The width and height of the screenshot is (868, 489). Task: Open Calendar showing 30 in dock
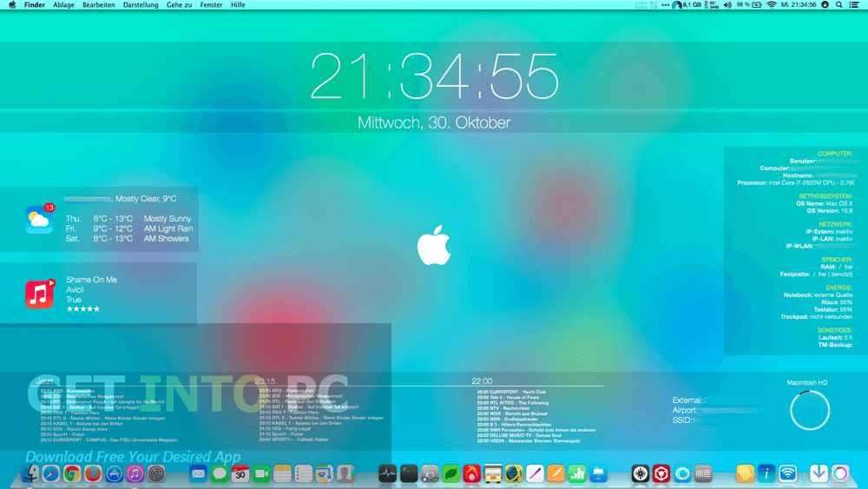(240, 473)
